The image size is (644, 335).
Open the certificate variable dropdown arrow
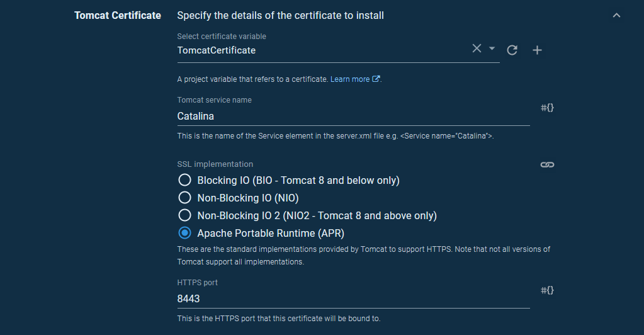[x=492, y=49]
